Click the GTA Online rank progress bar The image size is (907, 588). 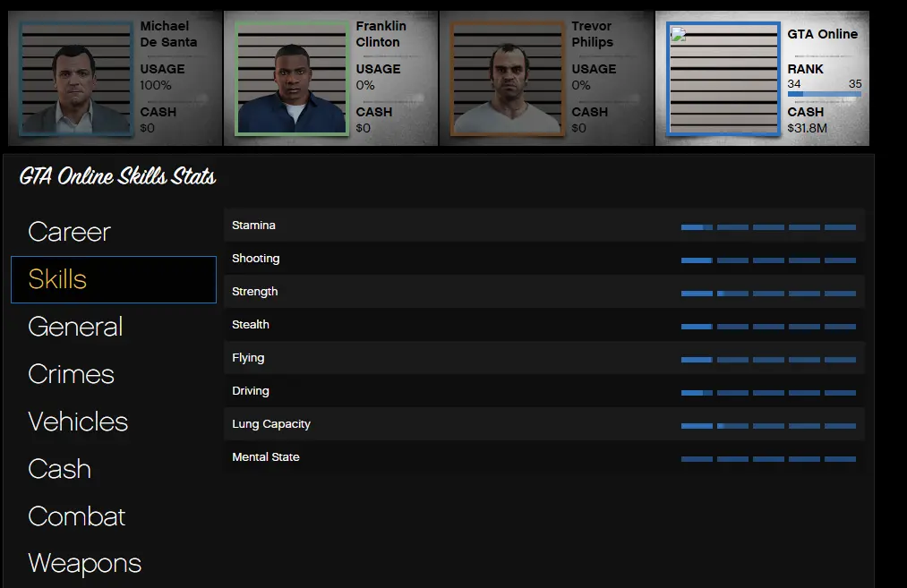(825, 94)
